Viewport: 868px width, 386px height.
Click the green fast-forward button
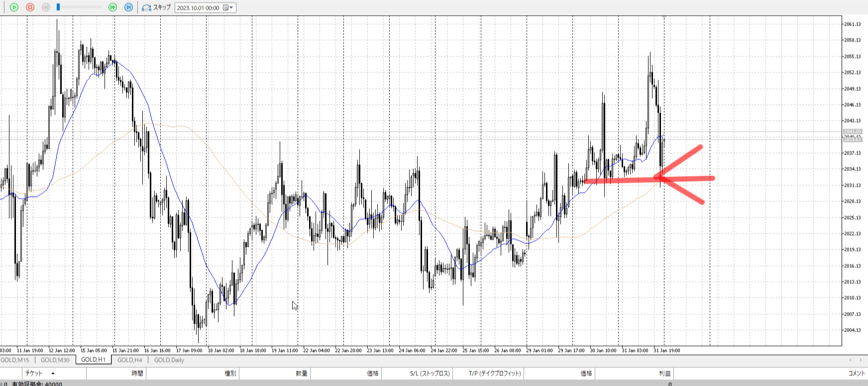click(113, 7)
